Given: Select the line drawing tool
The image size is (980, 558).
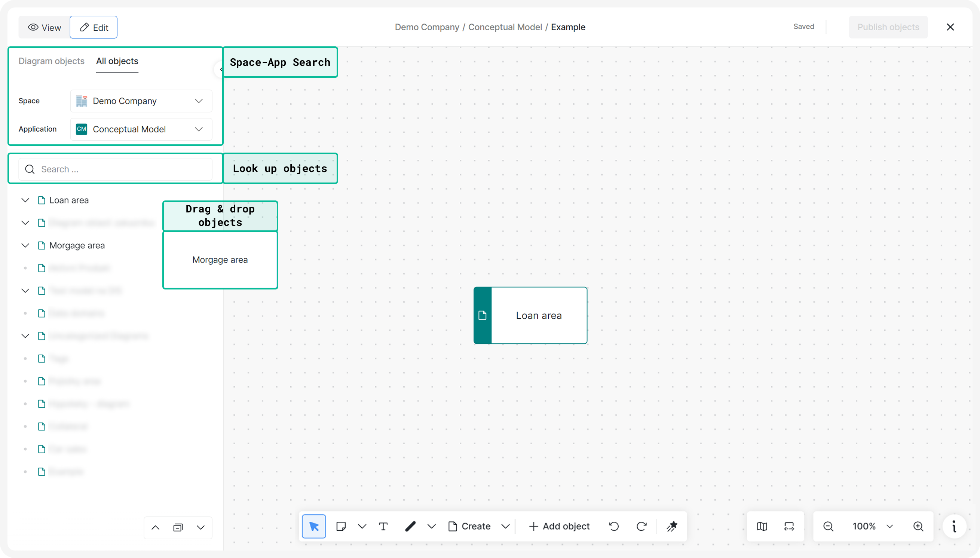Looking at the screenshot, I should 410,526.
